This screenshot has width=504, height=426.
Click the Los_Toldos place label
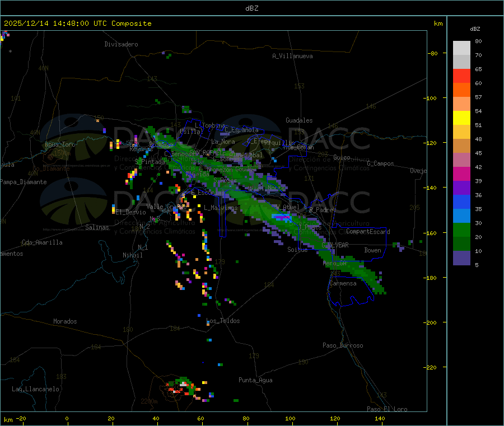[223, 321]
